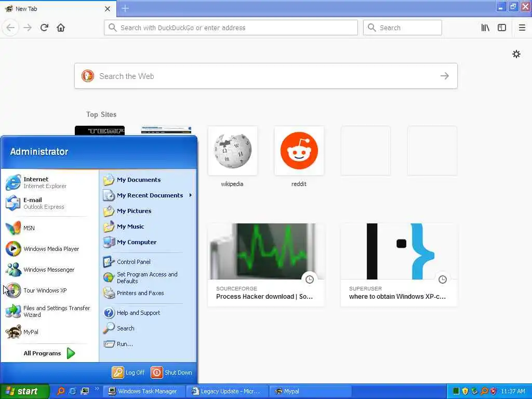Go to the Home page icon
Image resolution: width=532 pixels, height=399 pixels.
[61, 28]
